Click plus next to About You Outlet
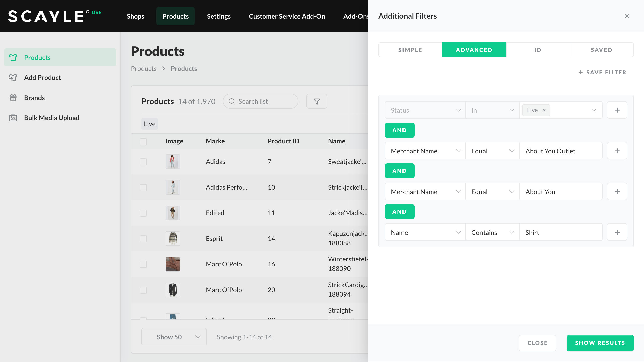Image resolution: width=644 pixels, height=362 pixels. 617,151
